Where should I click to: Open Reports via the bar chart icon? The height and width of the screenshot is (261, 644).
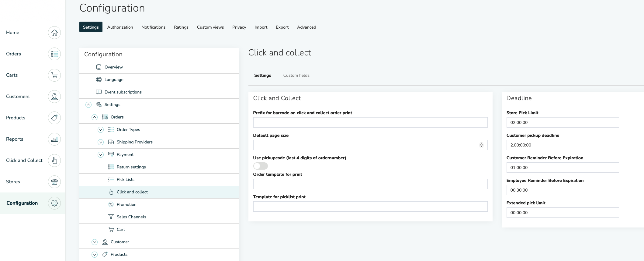pos(54,139)
